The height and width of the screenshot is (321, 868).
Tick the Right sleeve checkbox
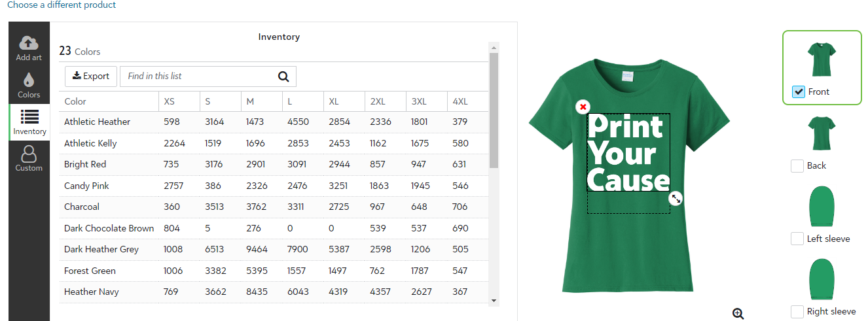click(797, 312)
